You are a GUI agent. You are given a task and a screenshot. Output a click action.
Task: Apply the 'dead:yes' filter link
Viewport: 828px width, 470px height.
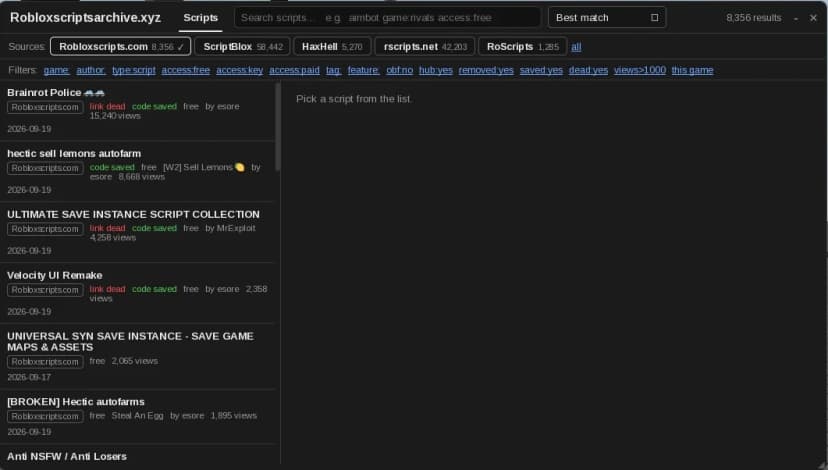[588, 70]
